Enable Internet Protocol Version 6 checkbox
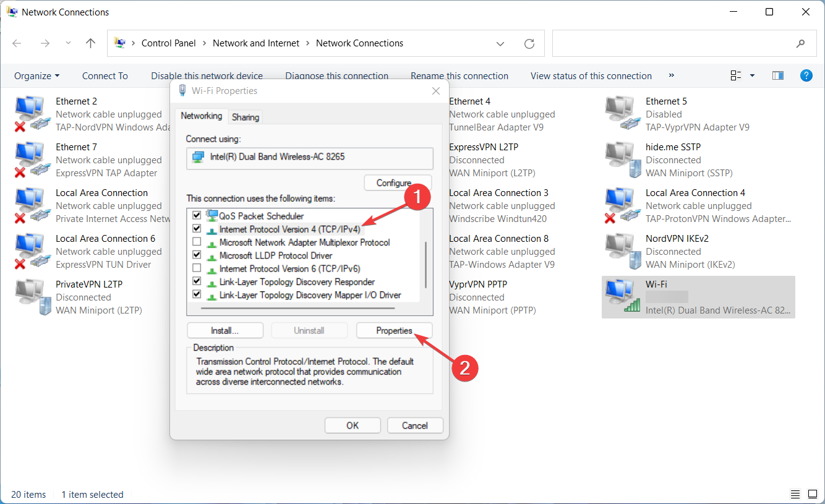The height and width of the screenshot is (504, 825). pos(197,268)
